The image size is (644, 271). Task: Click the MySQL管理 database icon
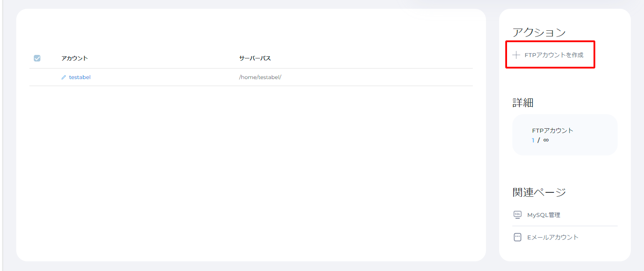click(517, 215)
